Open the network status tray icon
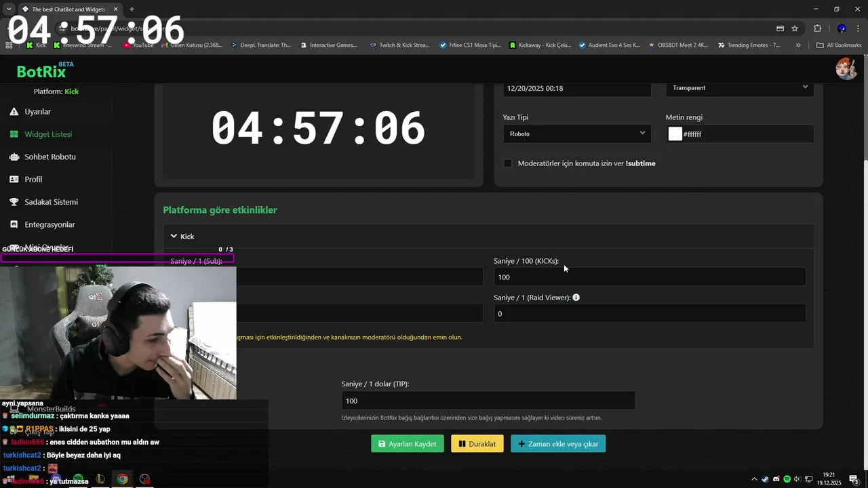The image size is (868, 488). point(808,479)
